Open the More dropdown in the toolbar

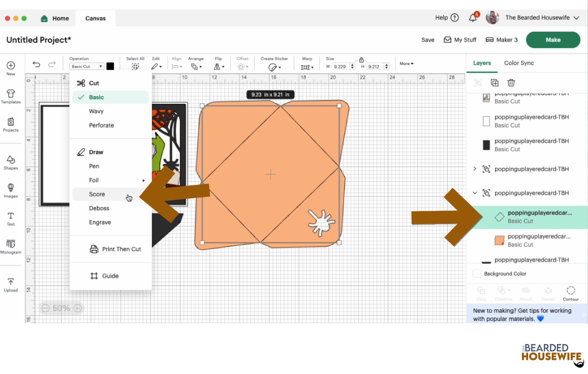(x=406, y=63)
